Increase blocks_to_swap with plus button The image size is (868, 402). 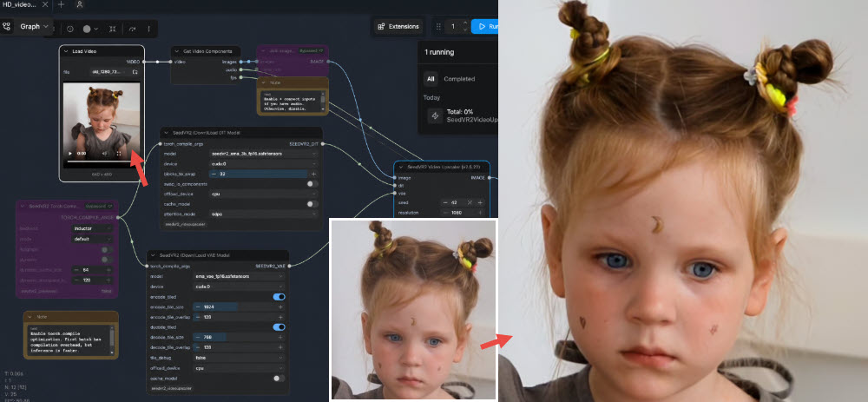click(313, 174)
